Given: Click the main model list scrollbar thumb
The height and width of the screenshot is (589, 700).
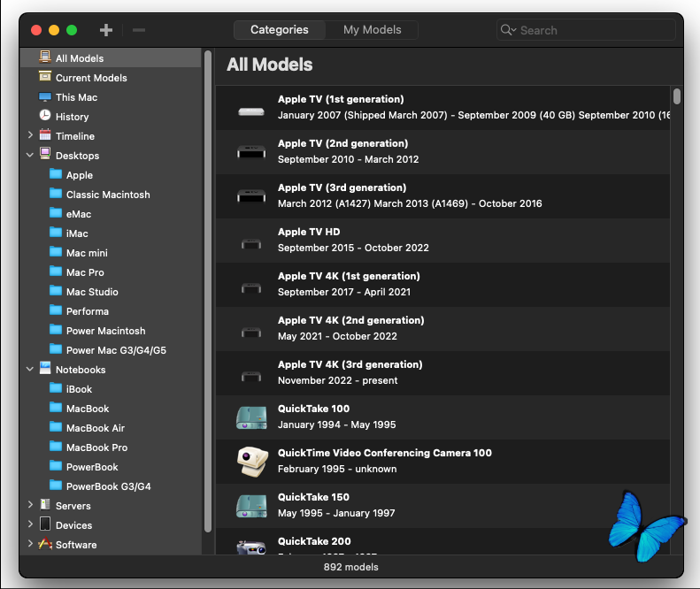Looking at the screenshot, I should tap(677, 96).
